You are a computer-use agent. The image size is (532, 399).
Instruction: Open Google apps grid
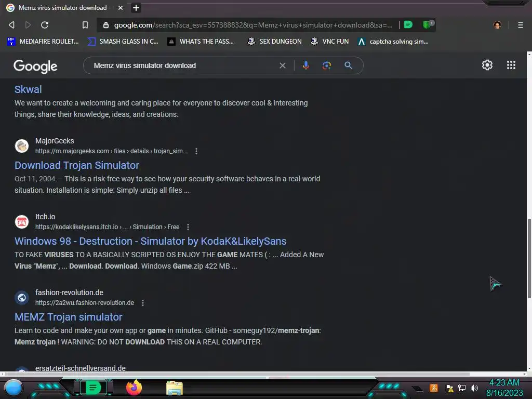pyautogui.click(x=511, y=65)
